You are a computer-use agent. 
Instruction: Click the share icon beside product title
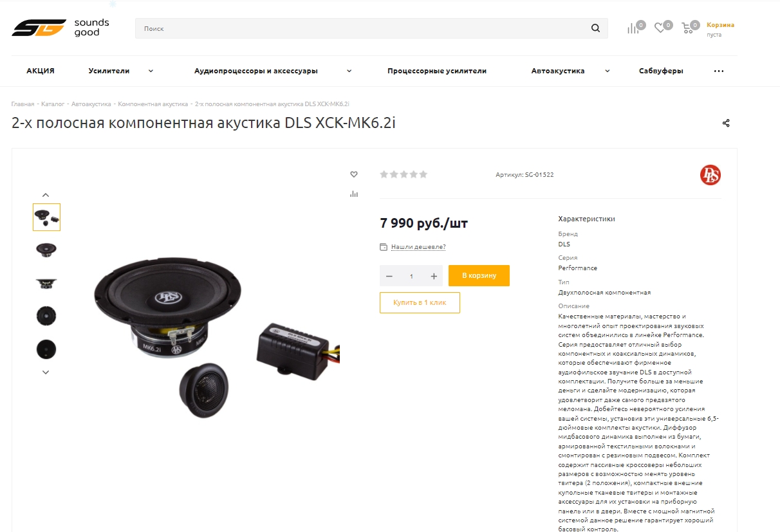[726, 123]
